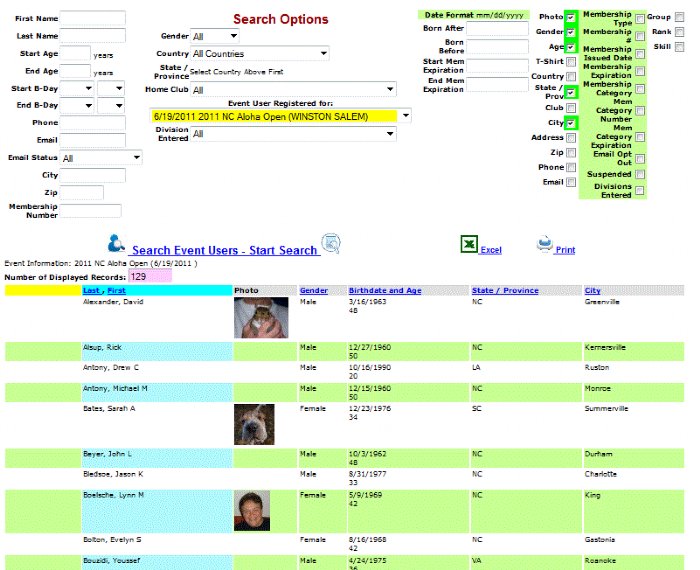Open the End B-Day month dropdown
Image resolution: width=700 pixels, height=570 pixels.
pyautogui.click(x=77, y=106)
